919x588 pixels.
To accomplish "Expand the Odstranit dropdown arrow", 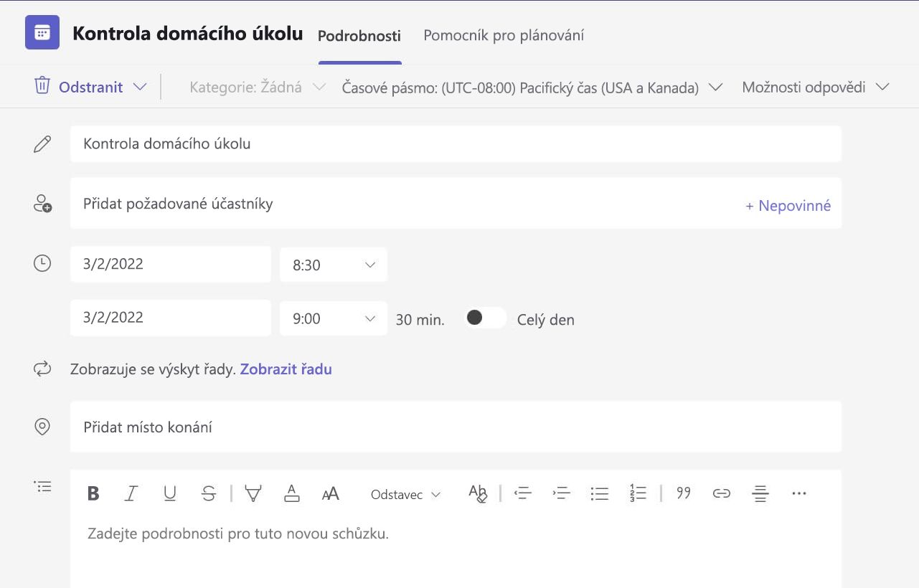I will (x=141, y=87).
